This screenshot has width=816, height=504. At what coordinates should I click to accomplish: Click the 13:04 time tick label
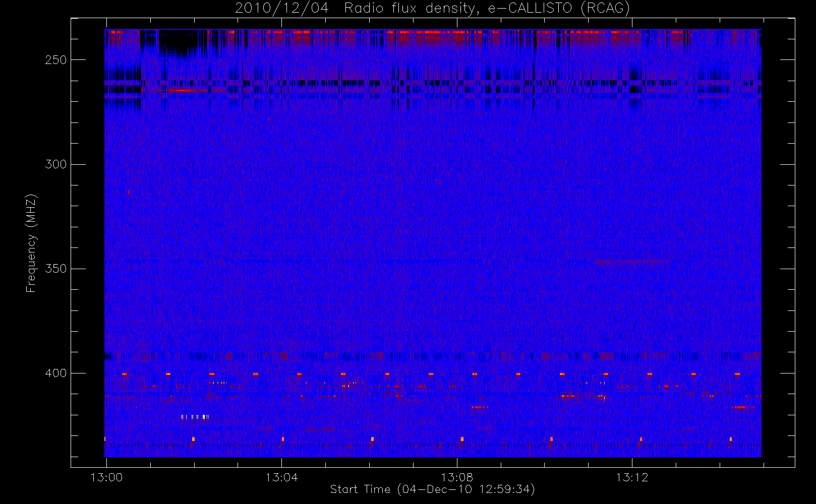click(281, 477)
